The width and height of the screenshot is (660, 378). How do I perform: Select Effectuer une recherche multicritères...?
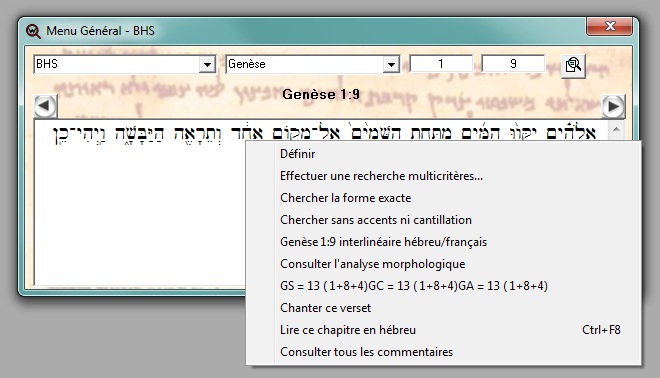444,176
